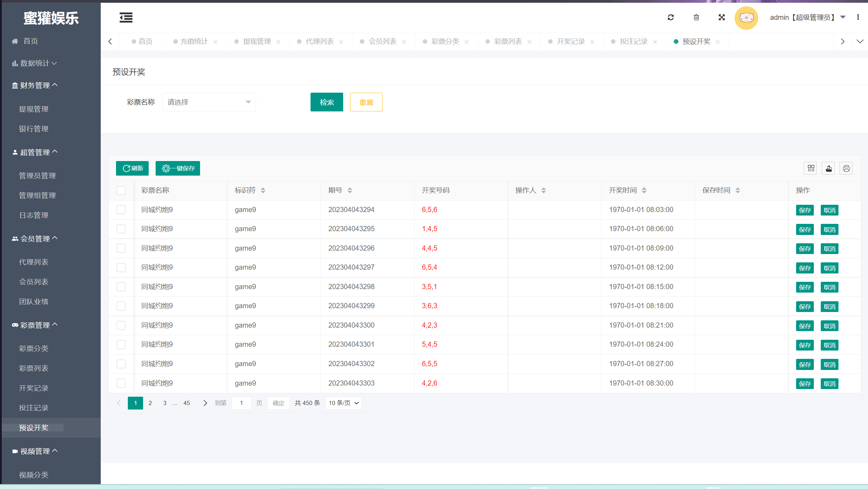Close the 充值统计 tab

click(x=215, y=42)
